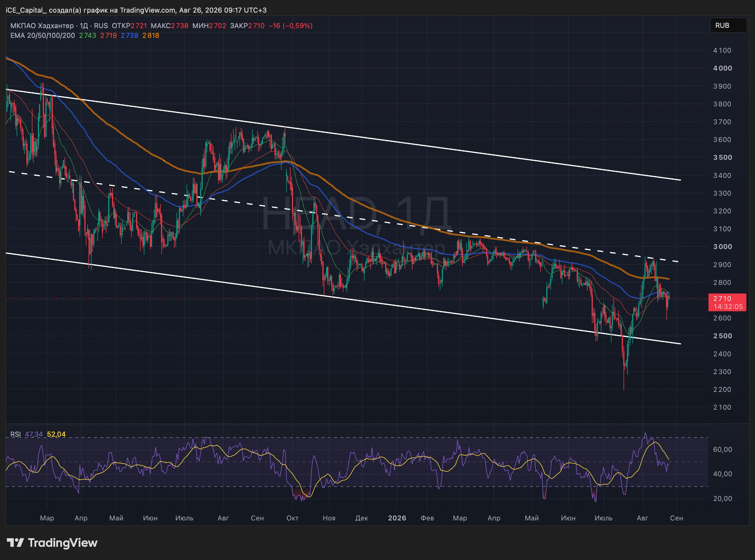Click the Дек label on time axis
Screen dimensions: 755x560
361,518
